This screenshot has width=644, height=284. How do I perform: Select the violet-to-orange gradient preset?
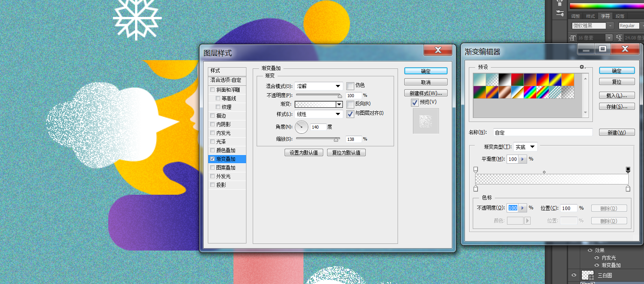pos(530,80)
